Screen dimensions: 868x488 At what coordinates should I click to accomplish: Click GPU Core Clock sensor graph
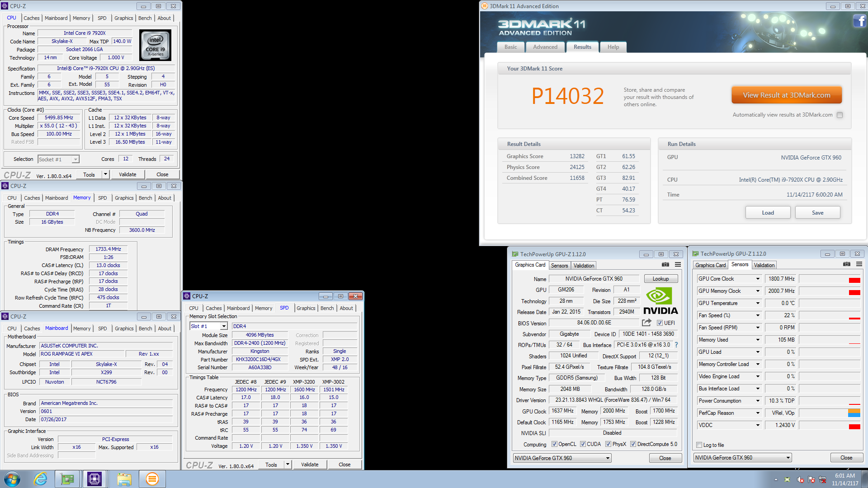[x=830, y=279]
